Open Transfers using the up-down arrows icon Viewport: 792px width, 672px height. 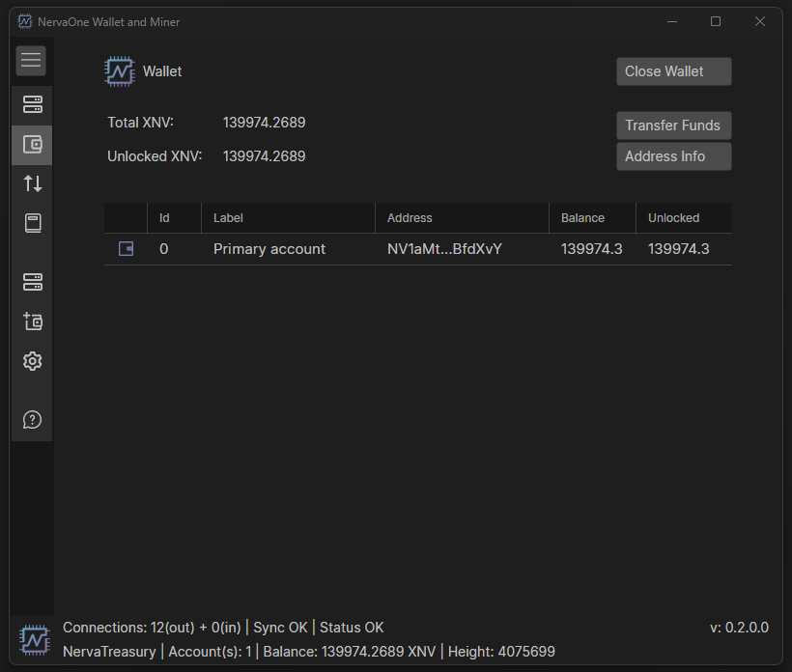(32, 183)
